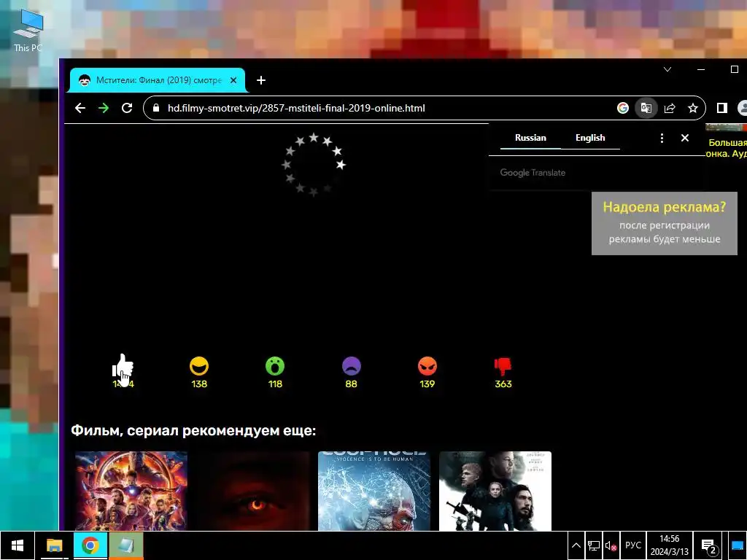Bookmark this page with the star
Image resolution: width=747 pixels, height=560 pixels.
693,108
